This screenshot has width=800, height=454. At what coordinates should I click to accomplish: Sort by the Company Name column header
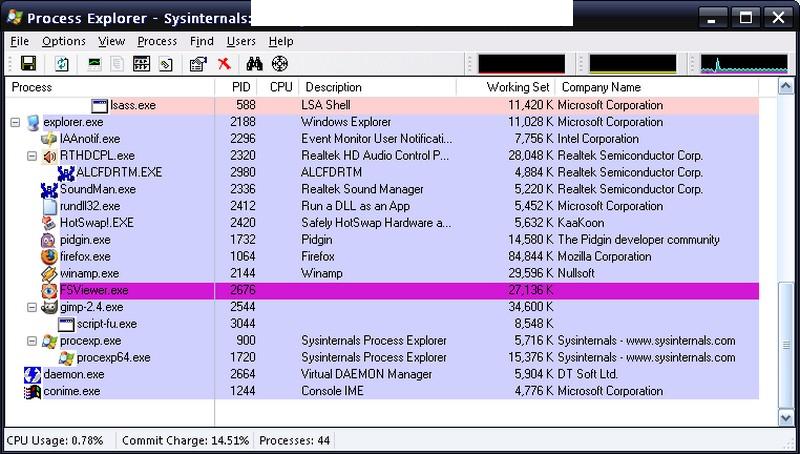coord(657,87)
